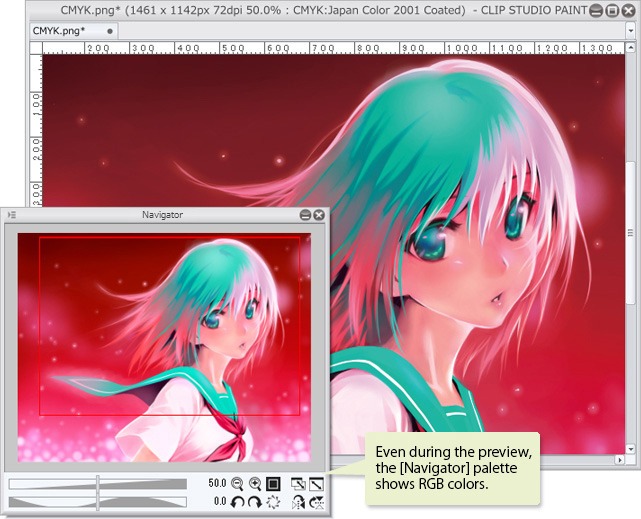Minimize the Navigator palette
Image resolution: width=641 pixels, height=519 pixels.
coord(305,215)
